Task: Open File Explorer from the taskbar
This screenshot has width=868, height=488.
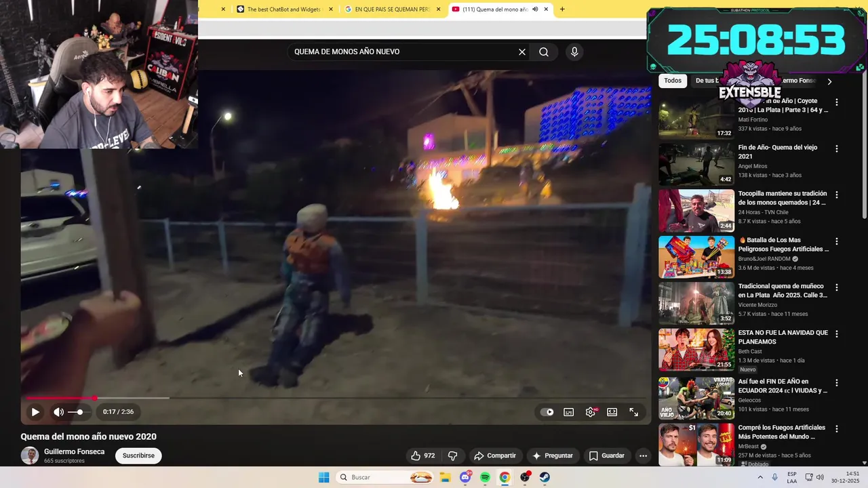Action: pyautogui.click(x=445, y=477)
